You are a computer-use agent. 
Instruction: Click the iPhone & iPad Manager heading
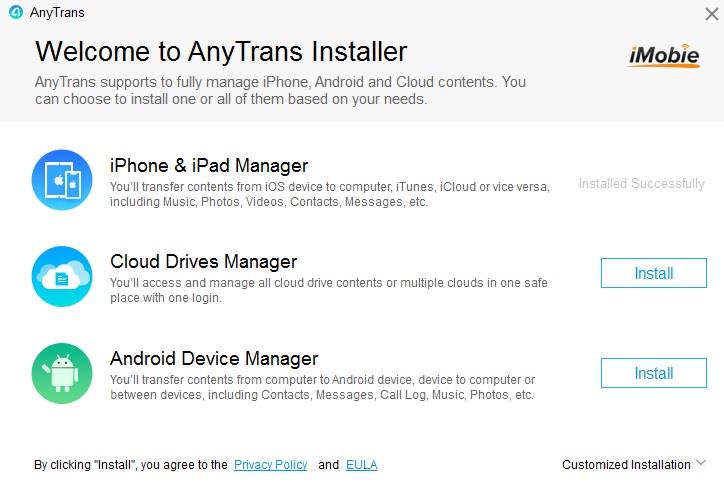(x=209, y=165)
